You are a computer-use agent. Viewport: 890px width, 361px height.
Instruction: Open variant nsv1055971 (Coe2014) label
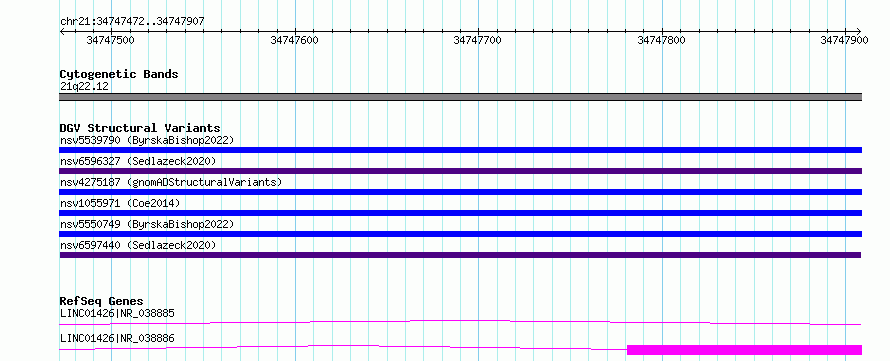click(x=120, y=203)
